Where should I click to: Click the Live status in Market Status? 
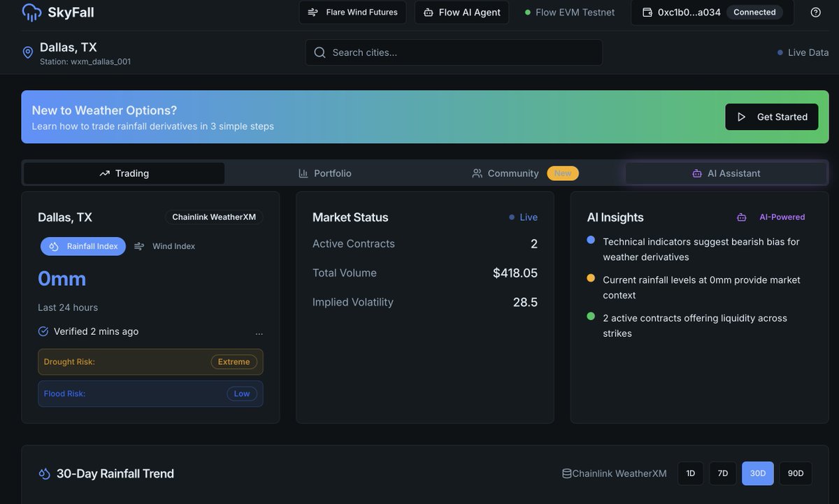524,217
